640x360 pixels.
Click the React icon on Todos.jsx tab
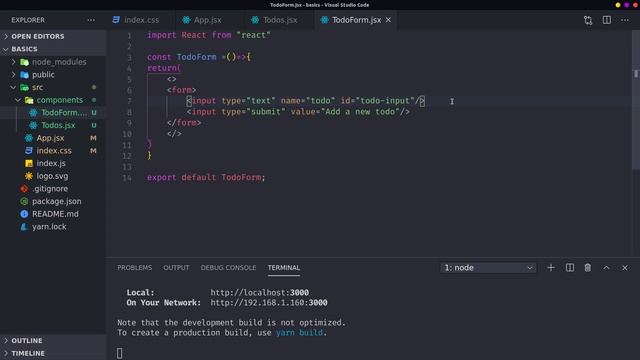[x=255, y=20]
